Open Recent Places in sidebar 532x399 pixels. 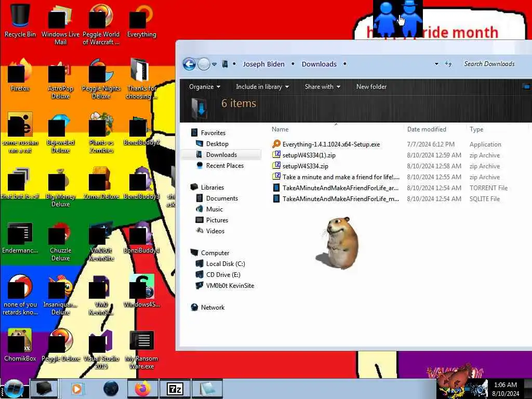click(220, 166)
